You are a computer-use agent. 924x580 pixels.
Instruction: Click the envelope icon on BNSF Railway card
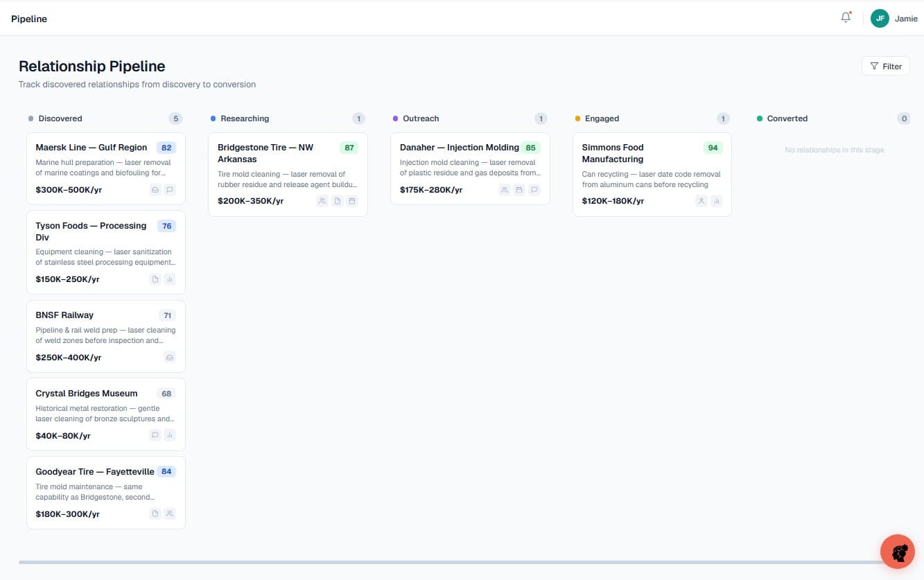(170, 358)
